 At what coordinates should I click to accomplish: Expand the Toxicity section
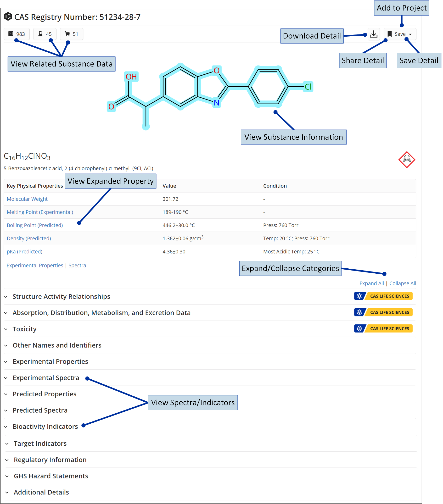pyautogui.click(x=24, y=329)
